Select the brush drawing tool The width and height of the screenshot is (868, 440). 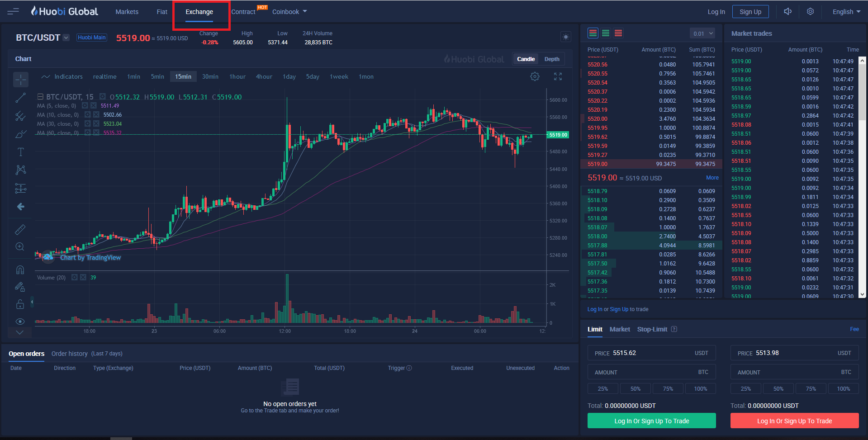tap(20, 134)
